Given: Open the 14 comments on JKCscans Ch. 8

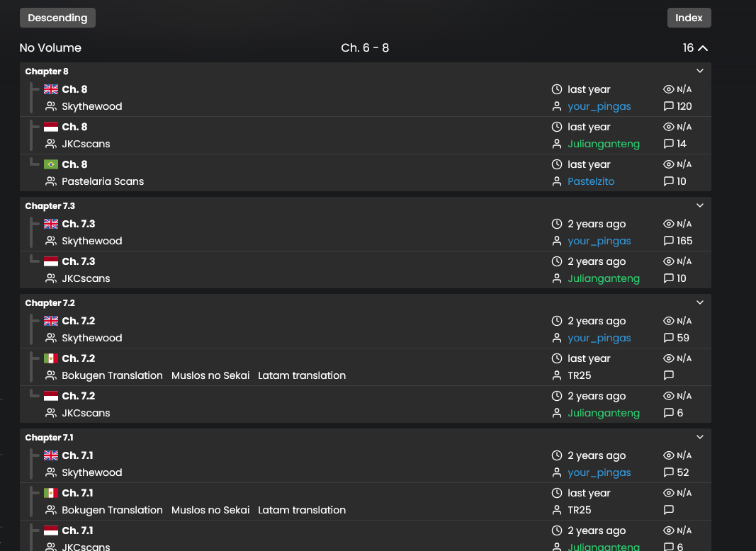Looking at the screenshot, I should (675, 144).
